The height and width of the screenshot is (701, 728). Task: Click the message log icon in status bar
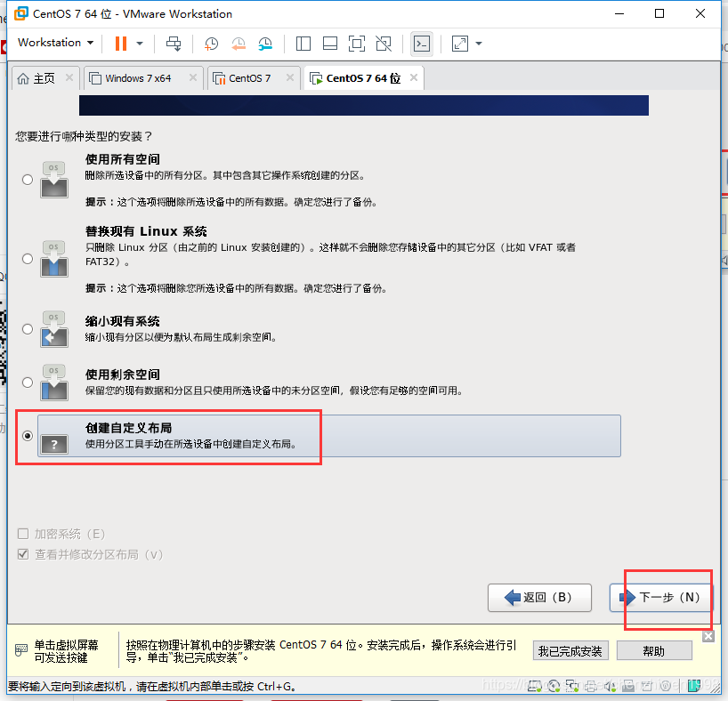coord(694,685)
